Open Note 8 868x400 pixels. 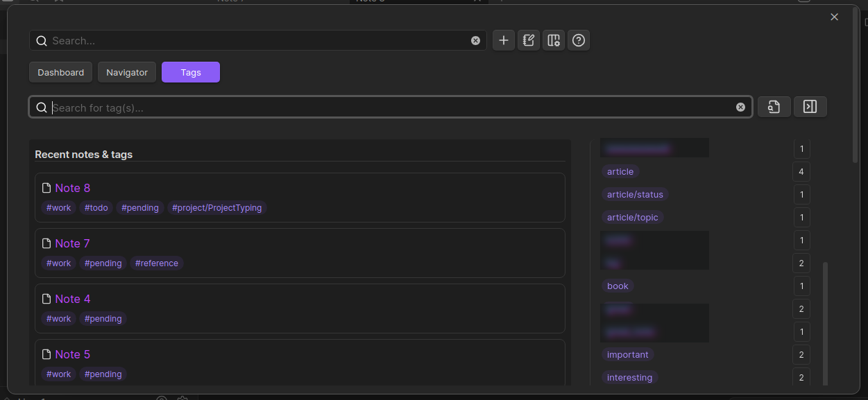coord(73,188)
